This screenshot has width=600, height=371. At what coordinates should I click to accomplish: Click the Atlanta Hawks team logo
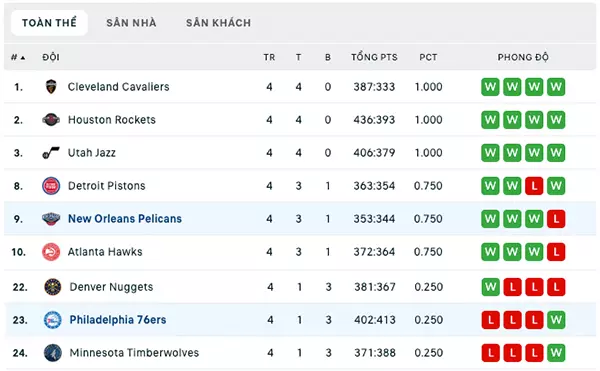coord(51,252)
